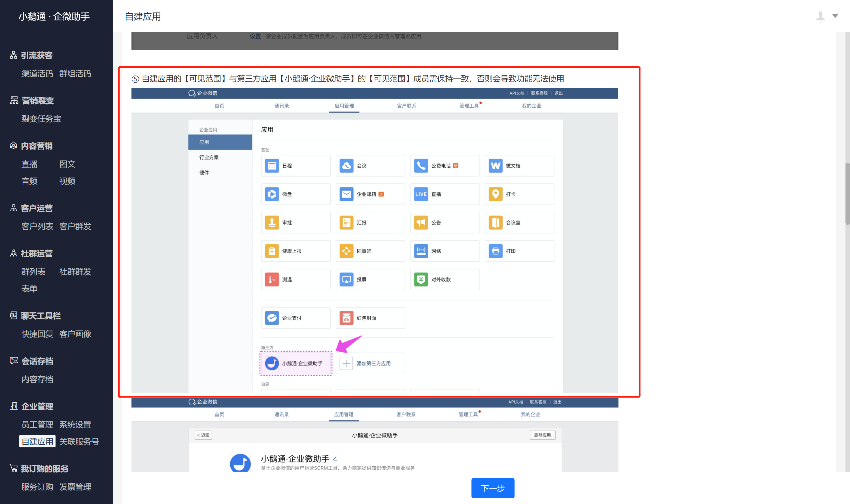Click the blue 下一步 button
The image size is (850, 504).
pyautogui.click(x=493, y=488)
